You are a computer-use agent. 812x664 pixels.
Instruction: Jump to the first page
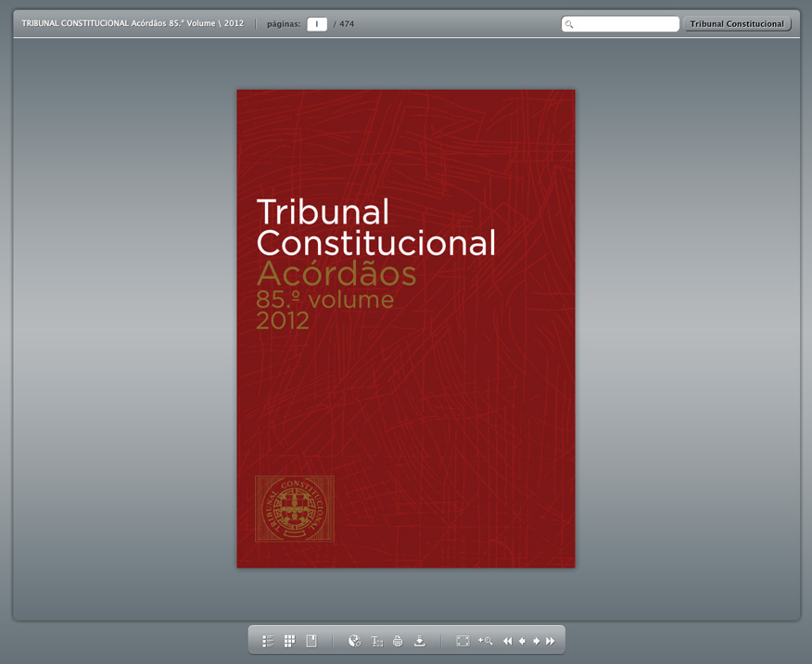coord(507,641)
